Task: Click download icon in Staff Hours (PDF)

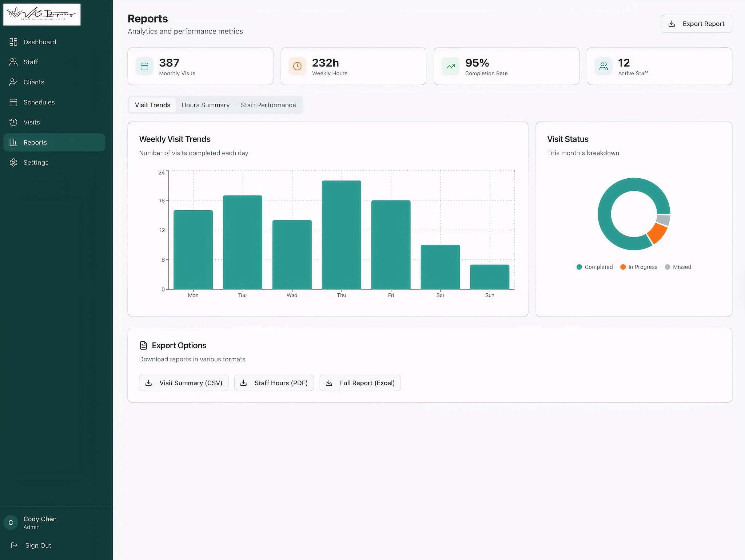Action: click(244, 383)
